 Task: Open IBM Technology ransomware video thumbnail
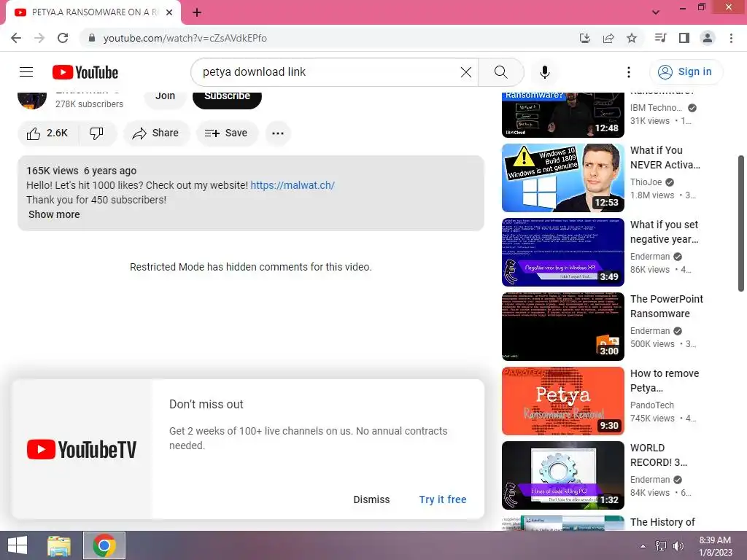563,115
